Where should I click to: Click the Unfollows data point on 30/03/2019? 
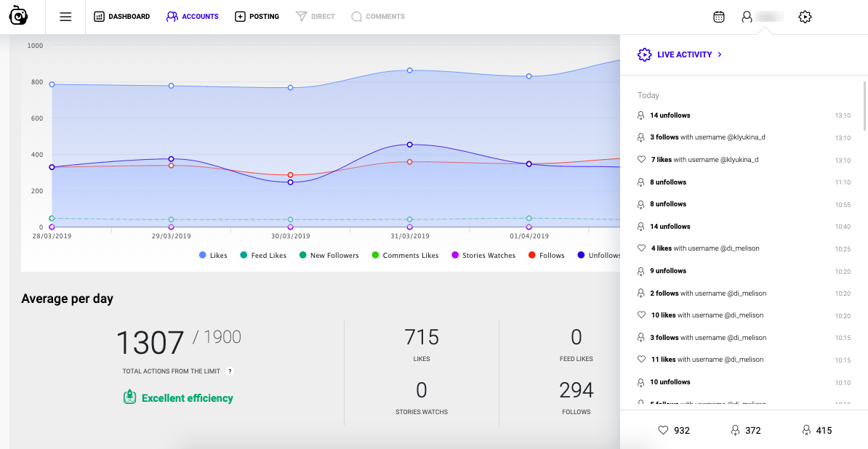pyautogui.click(x=291, y=182)
